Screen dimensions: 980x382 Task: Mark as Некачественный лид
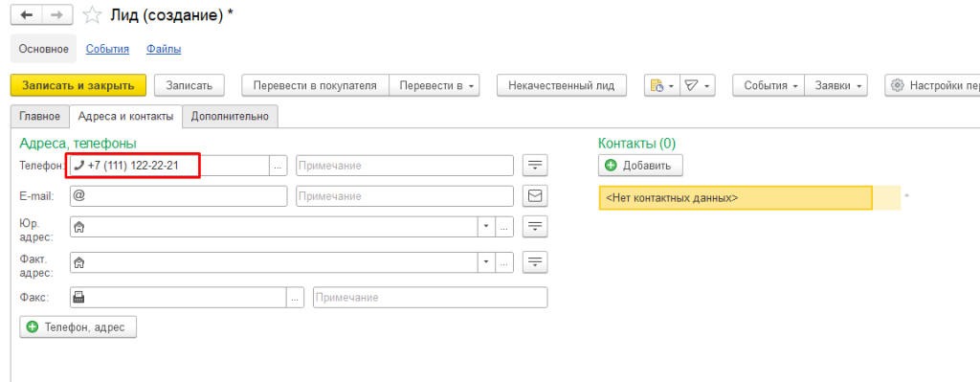click(562, 85)
